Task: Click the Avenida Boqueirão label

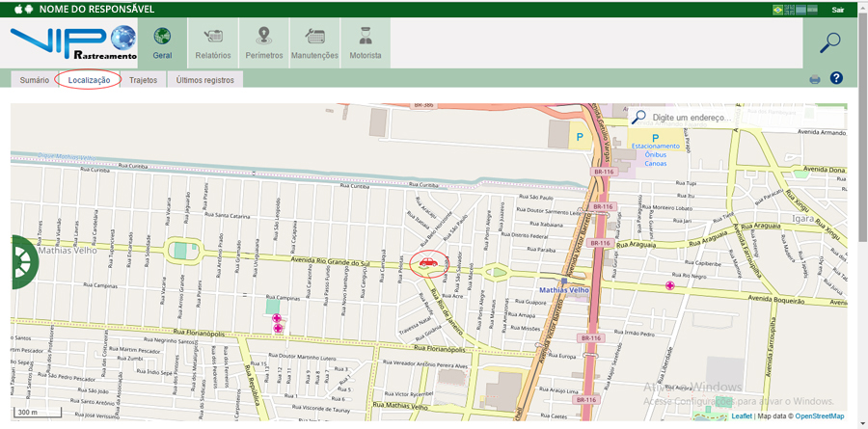Action: click(777, 298)
